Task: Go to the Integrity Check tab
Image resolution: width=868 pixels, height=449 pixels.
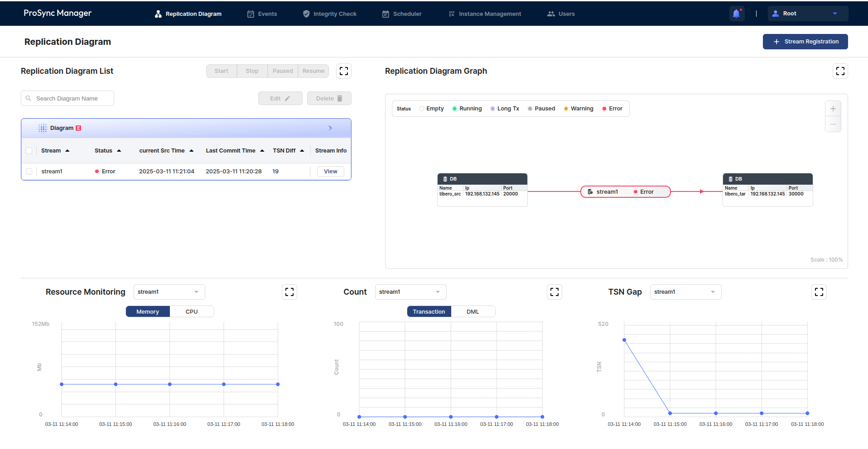Action: click(x=330, y=14)
